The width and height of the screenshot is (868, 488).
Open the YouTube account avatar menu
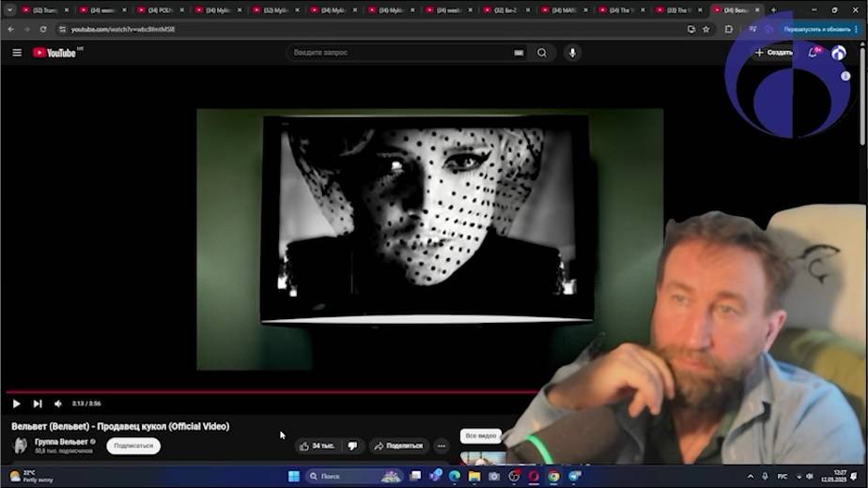coord(839,53)
